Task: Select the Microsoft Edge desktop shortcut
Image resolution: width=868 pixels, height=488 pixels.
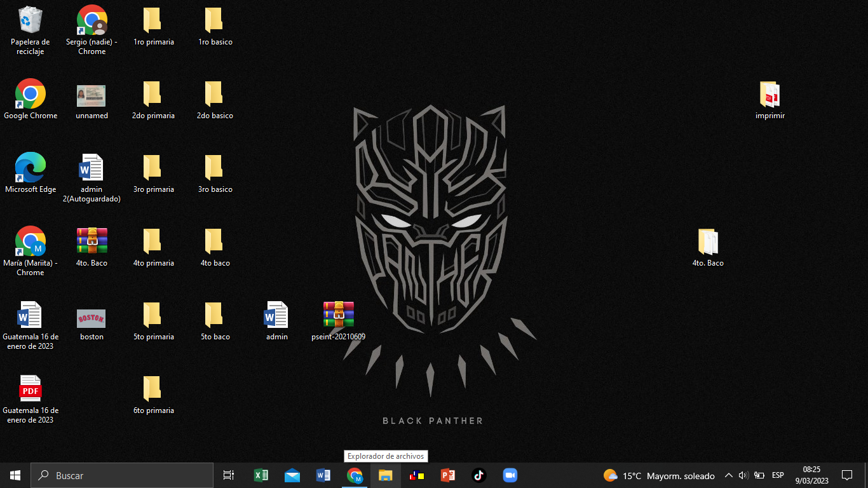Action: tap(31, 173)
